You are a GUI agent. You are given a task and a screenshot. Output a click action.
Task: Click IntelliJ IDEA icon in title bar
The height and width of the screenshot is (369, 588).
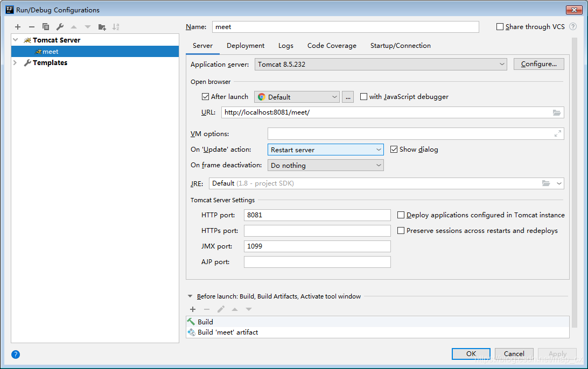click(x=9, y=10)
